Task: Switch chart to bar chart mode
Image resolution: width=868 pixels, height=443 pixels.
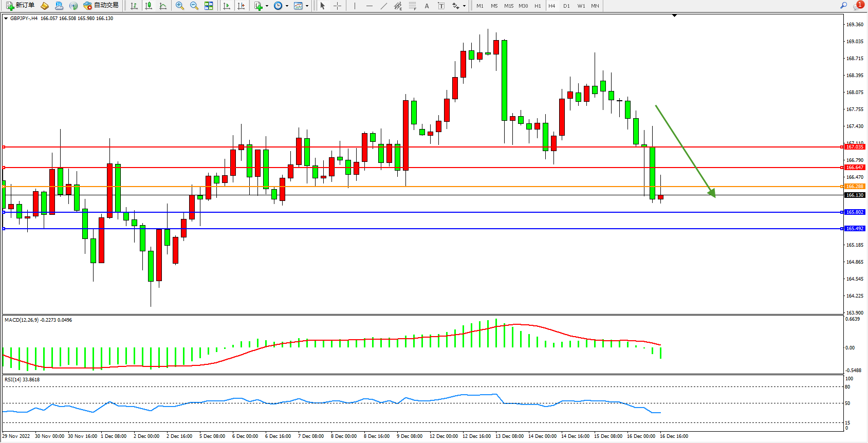Action: 134,6
